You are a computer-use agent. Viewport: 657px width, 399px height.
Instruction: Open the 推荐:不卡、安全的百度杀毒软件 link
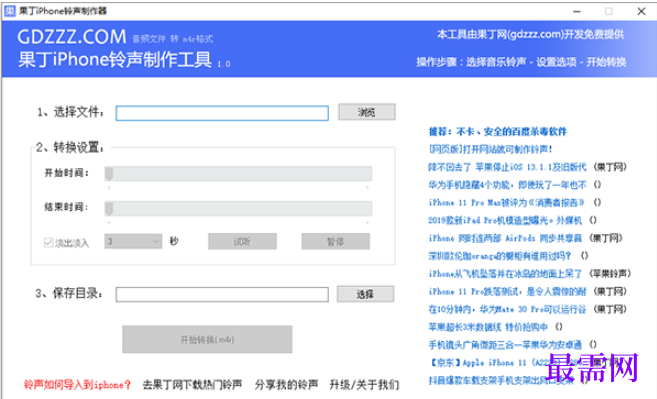point(497,132)
